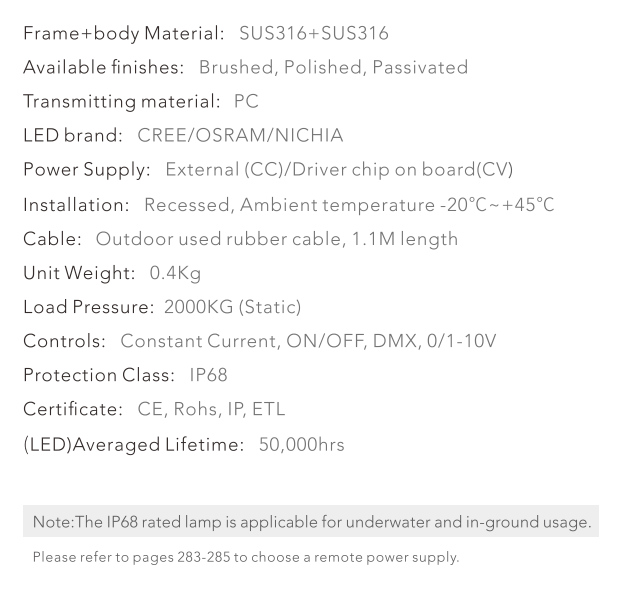Click the Installation ambient temperature line

(x=288, y=204)
